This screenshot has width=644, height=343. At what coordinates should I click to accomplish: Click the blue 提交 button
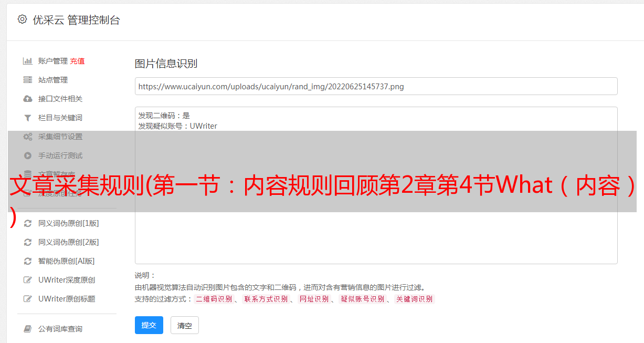coord(149,325)
